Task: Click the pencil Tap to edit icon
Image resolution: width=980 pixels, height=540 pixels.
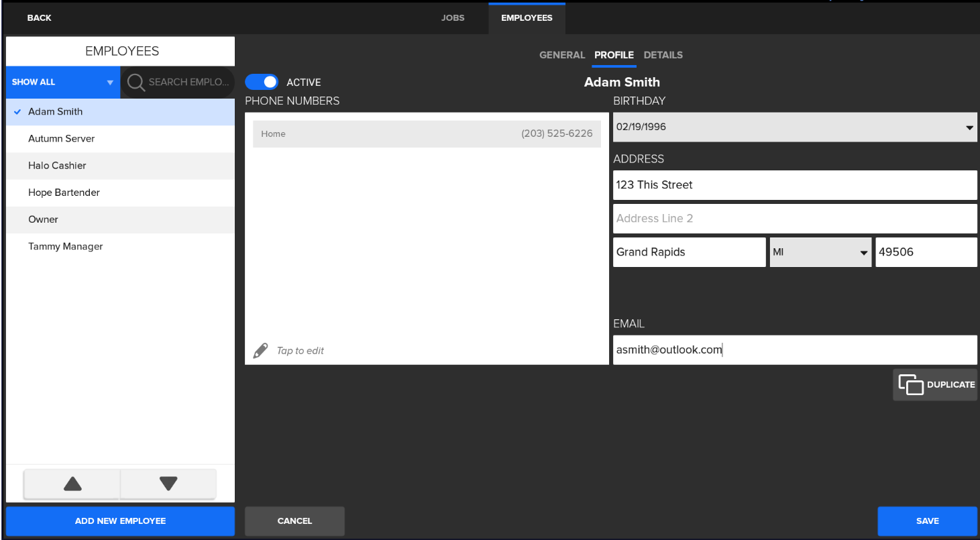Action: pos(260,351)
